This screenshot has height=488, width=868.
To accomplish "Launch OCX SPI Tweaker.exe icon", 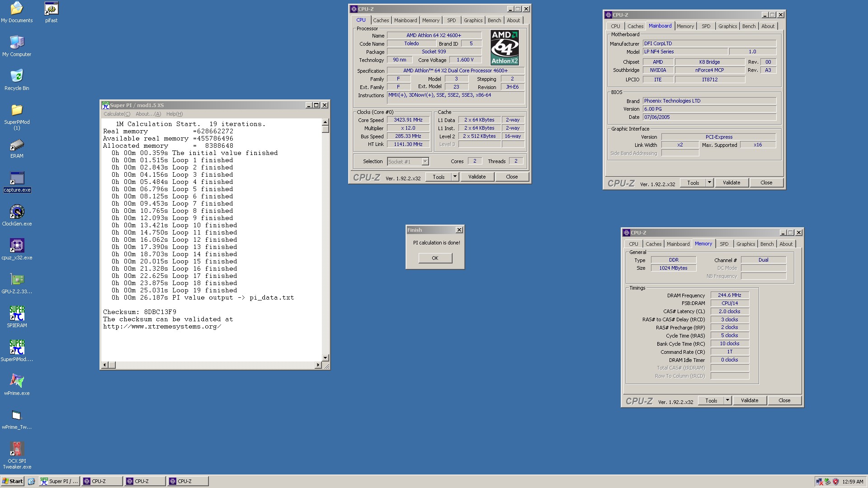I will [17, 455].
